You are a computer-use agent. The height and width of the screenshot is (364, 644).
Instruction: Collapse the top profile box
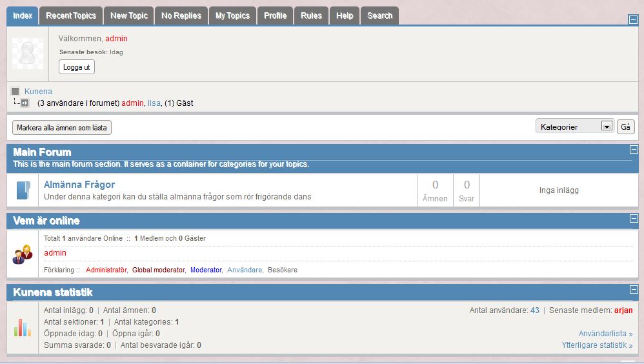point(633,20)
